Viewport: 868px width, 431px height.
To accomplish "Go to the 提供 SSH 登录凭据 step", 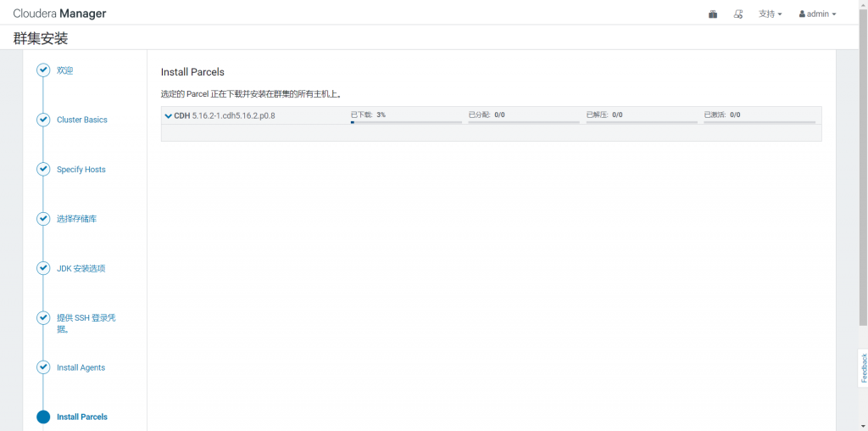I will pyautogui.click(x=86, y=323).
